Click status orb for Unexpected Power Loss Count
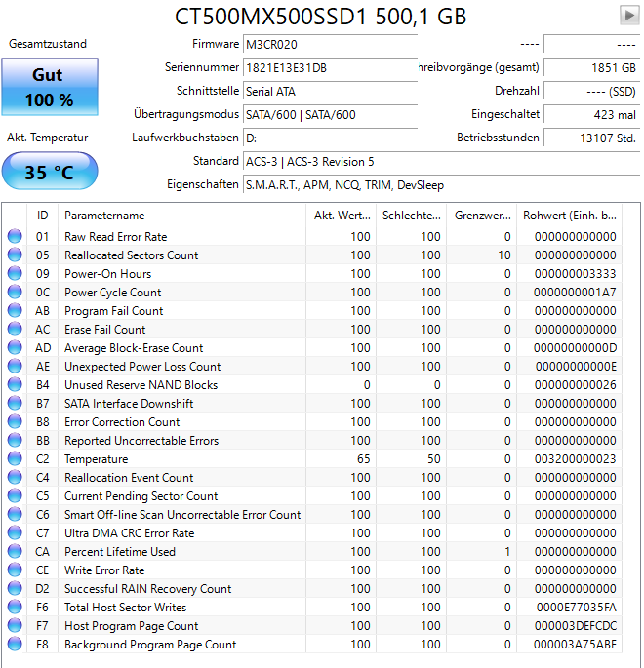 tap(15, 366)
